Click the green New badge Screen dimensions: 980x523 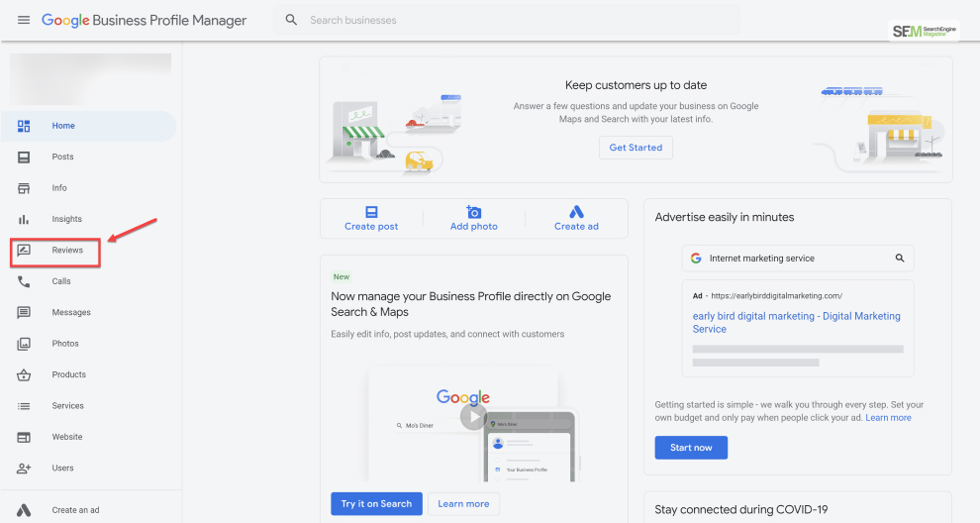point(342,276)
